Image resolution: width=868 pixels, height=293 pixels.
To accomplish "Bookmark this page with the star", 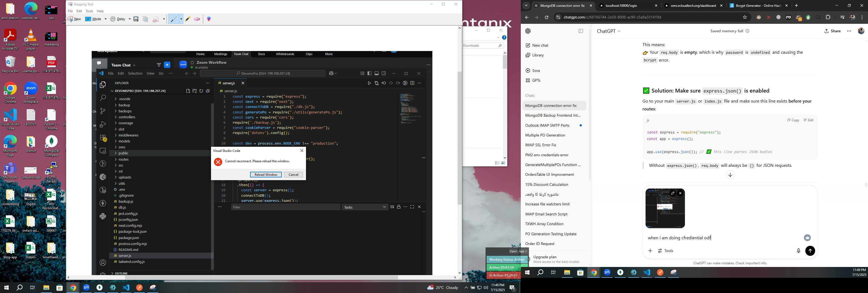I will (x=745, y=17).
